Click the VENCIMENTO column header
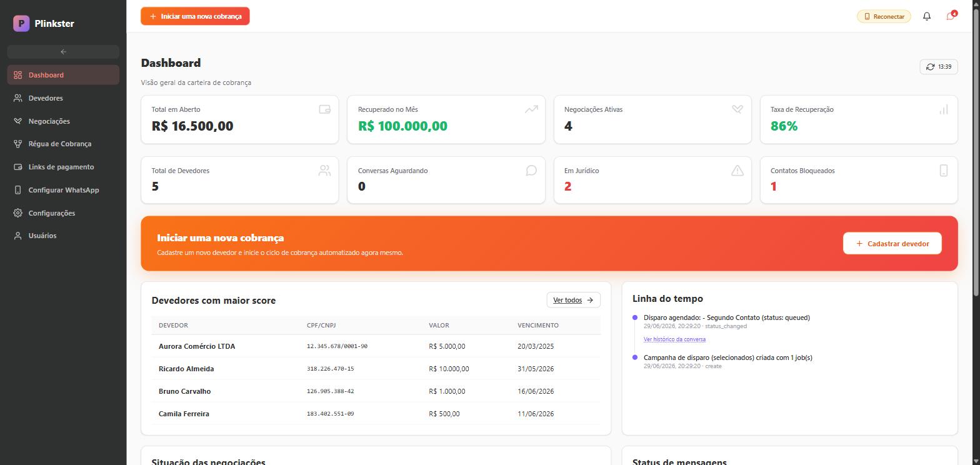980x465 pixels. point(538,326)
